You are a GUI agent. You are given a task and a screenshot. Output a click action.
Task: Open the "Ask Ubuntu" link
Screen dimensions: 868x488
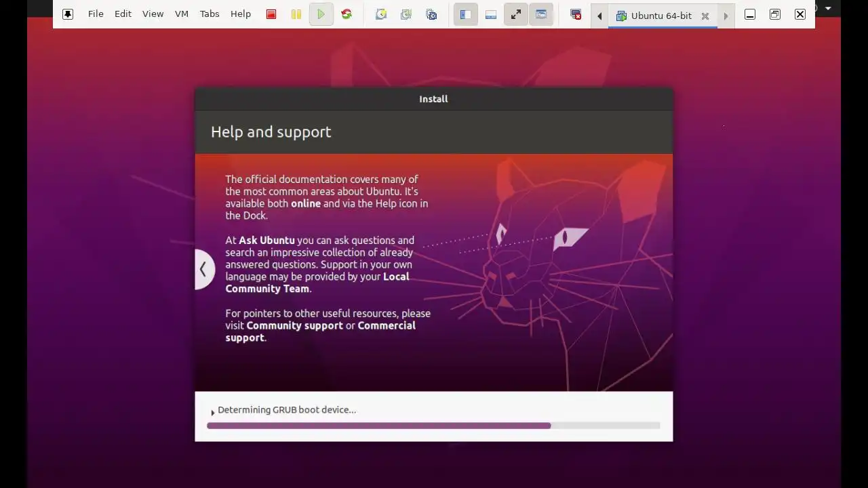267,240
